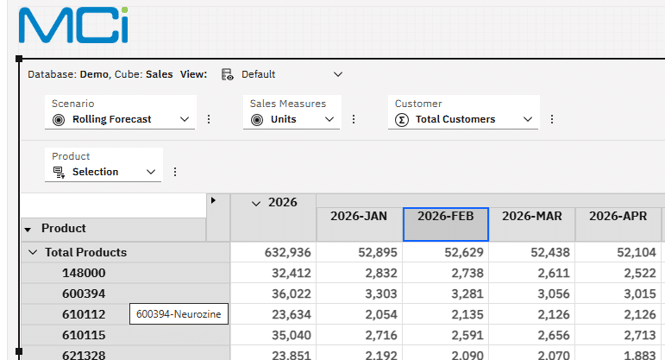The height and width of the screenshot is (360, 665).
Task: Click the Selection set icon in Product
Action: [x=59, y=172]
